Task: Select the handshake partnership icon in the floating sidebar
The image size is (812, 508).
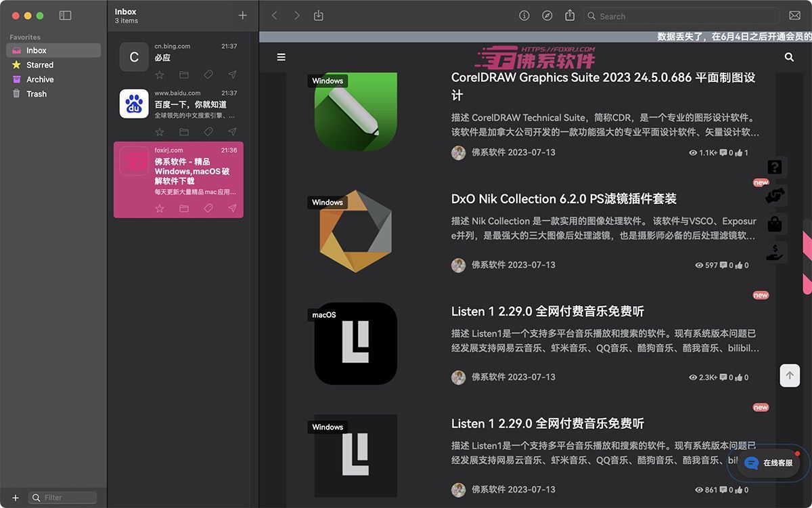Action: coord(775,195)
